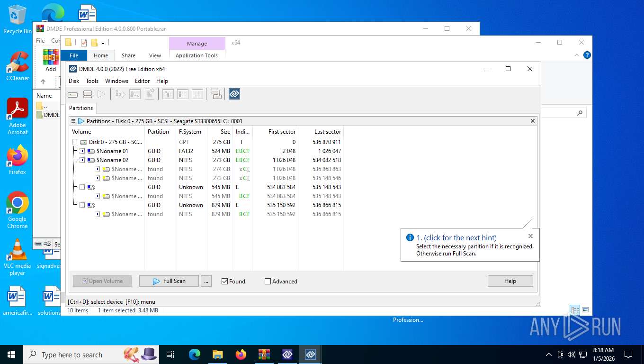Switch to the View tab in Explorer
The image size is (644, 364).
point(155,55)
